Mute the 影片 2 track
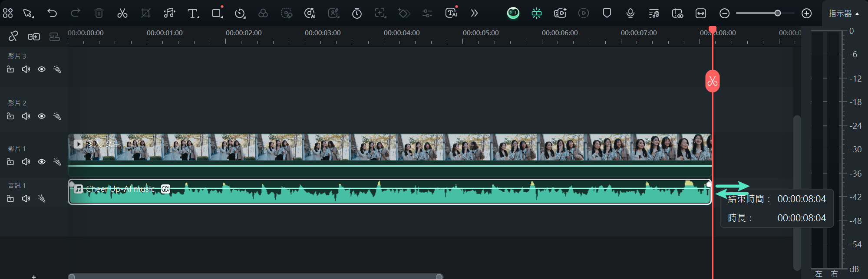The image size is (868, 279). (x=26, y=116)
